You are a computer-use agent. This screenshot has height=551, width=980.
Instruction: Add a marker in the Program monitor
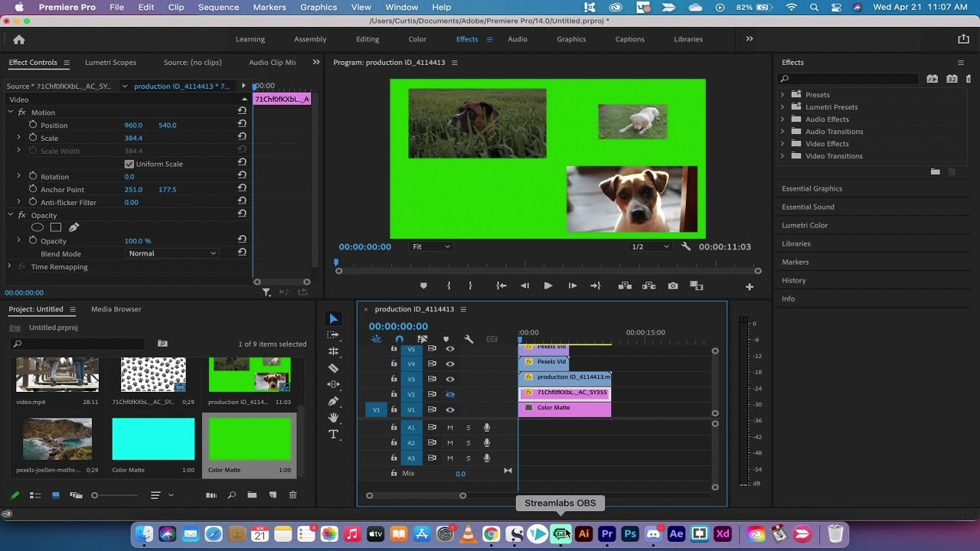point(423,285)
